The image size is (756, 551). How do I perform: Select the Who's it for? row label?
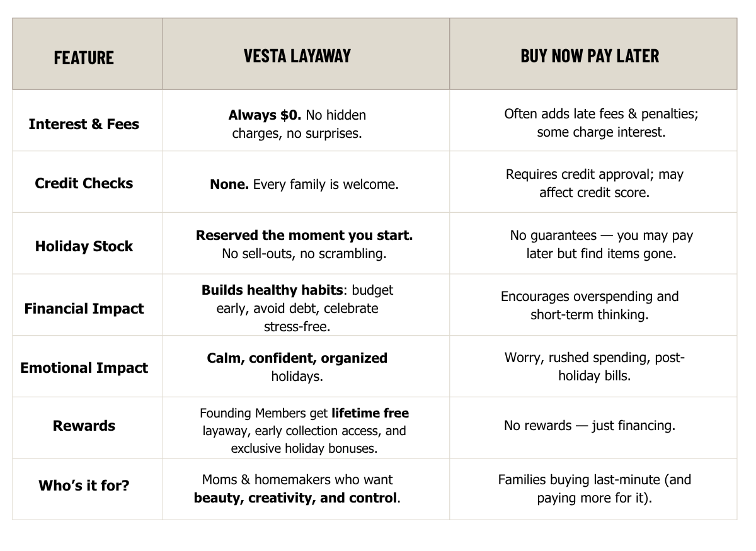coord(84,486)
